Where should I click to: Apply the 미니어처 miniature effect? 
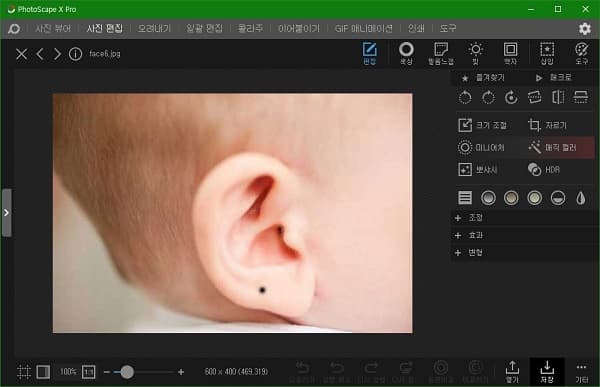coord(481,147)
